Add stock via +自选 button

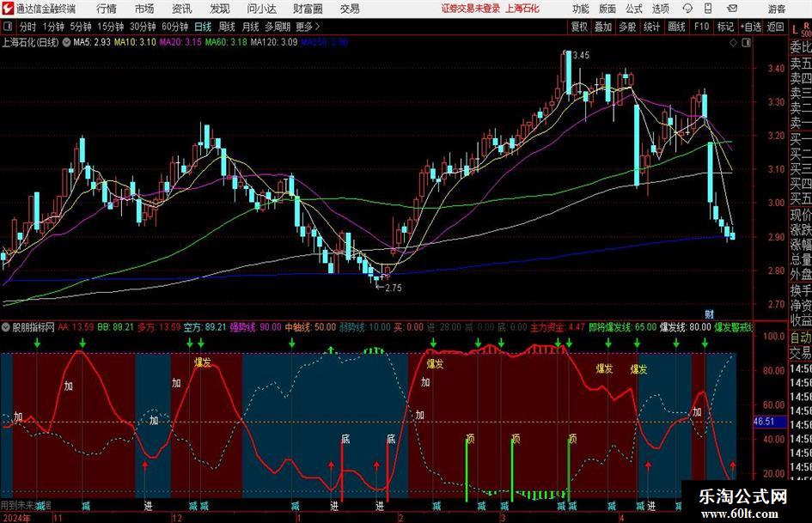click(x=751, y=27)
